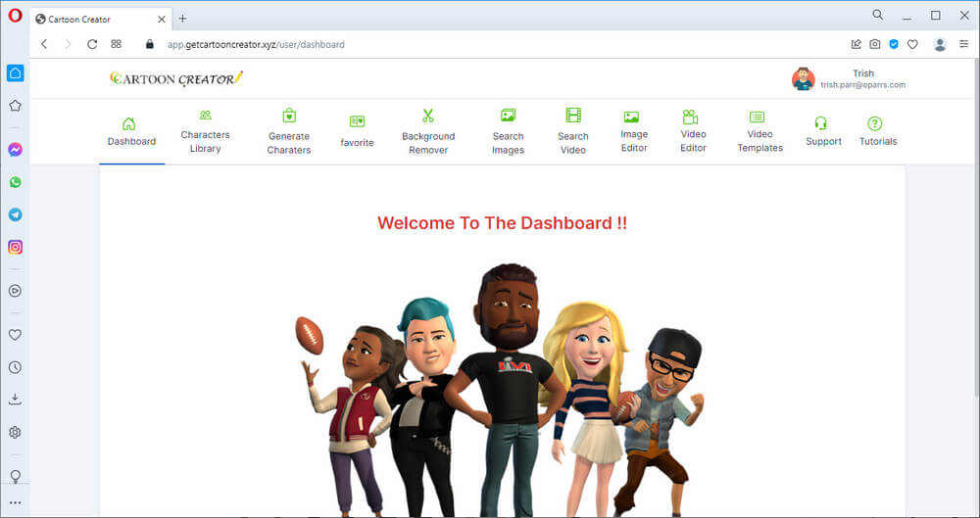This screenshot has height=518, width=980.
Task: Open Messenger in the Opera sidebar
Action: pyautogui.click(x=15, y=150)
